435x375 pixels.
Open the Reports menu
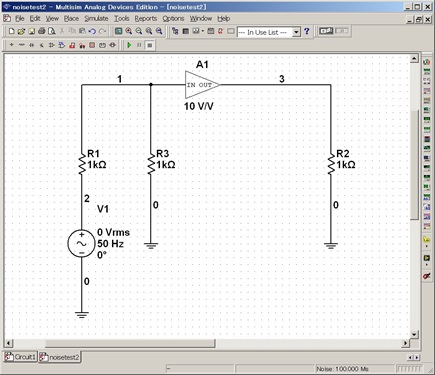[146, 19]
